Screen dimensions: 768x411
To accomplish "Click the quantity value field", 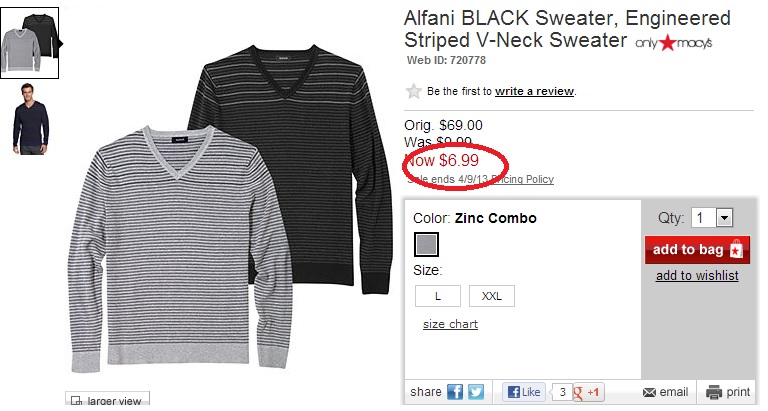I will [x=703, y=218].
